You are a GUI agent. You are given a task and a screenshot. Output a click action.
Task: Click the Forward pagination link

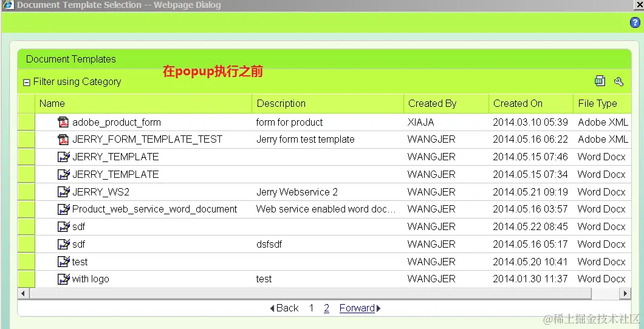(357, 308)
